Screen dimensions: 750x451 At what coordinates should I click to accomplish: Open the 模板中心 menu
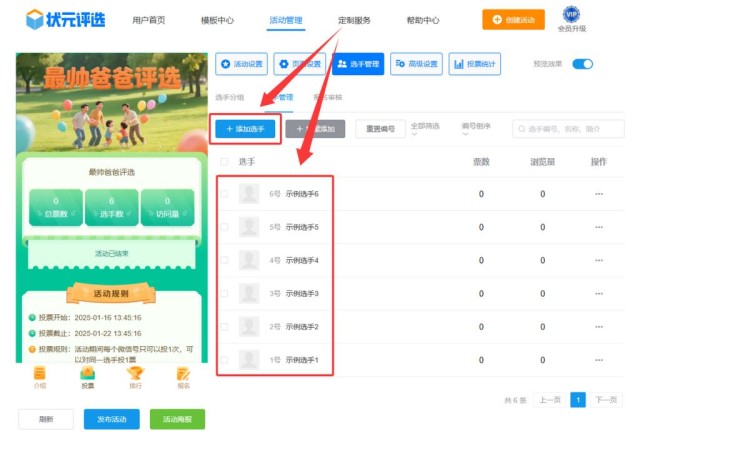217,20
